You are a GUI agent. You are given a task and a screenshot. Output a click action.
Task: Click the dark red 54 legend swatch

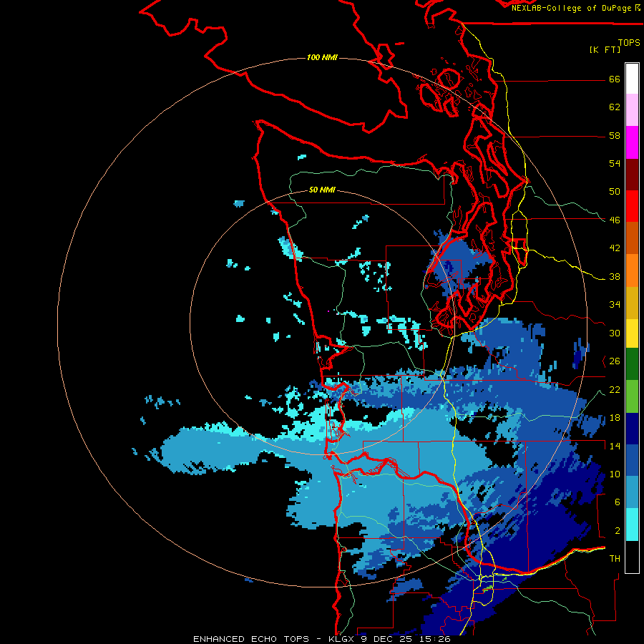[x=632, y=174]
